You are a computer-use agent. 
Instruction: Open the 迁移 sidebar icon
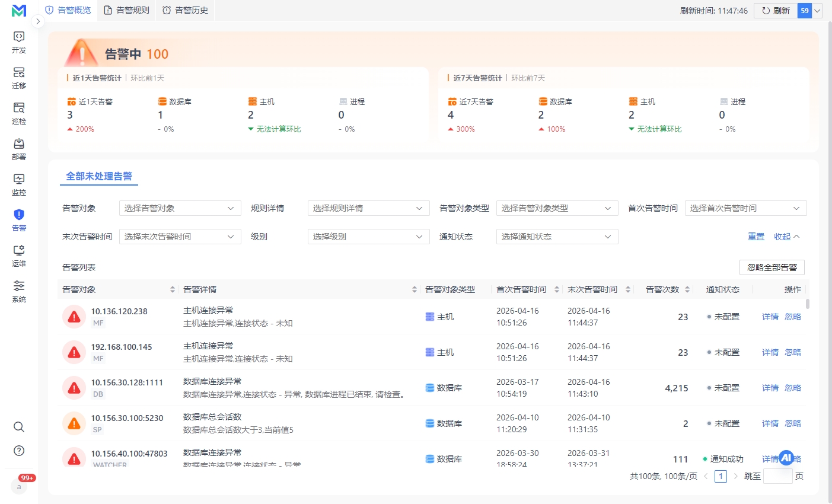19,78
